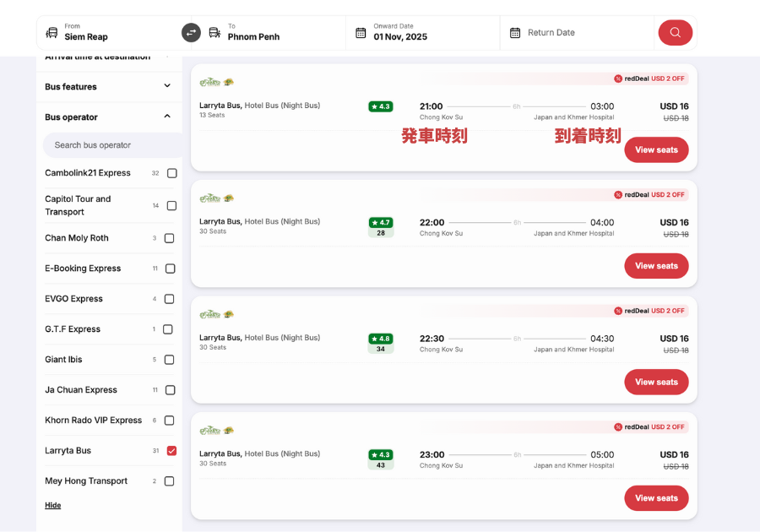Click the Return Date calendar icon
Image resolution: width=760 pixels, height=532 pixels.
click(515, 33)
